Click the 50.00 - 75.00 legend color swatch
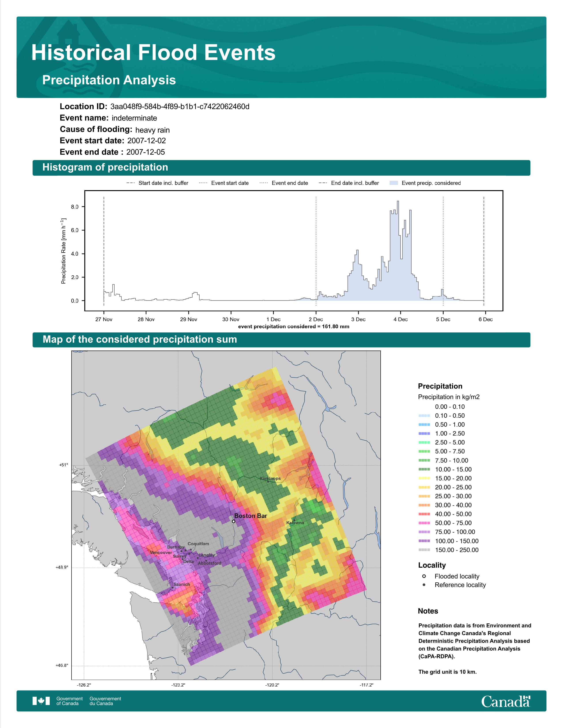This screenshot has height=728, width=563. pyautogui.click(x=424, y=523)
